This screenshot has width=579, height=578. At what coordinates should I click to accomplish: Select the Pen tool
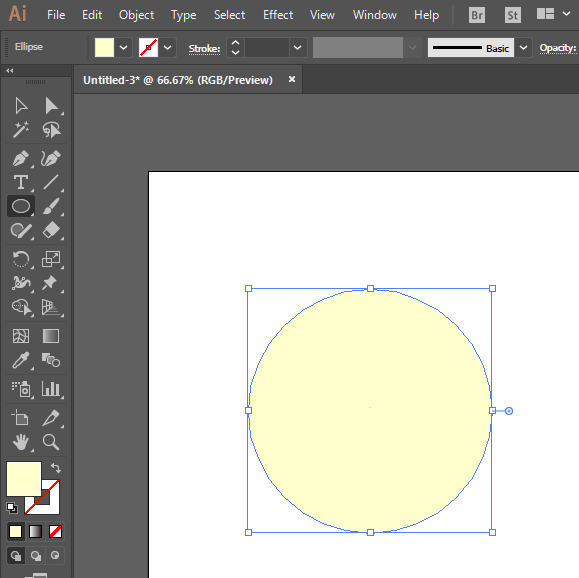pyautogui.click(x=21, y=158)
